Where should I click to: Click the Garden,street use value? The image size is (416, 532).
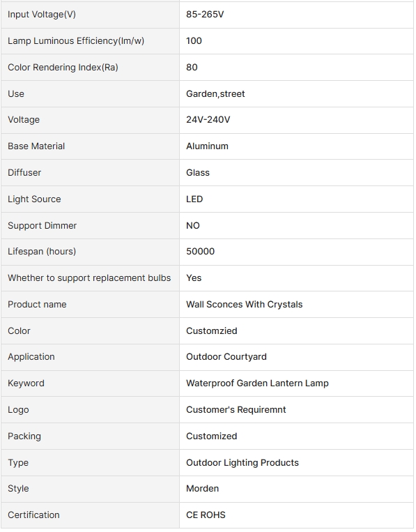(x=215, y=94)
